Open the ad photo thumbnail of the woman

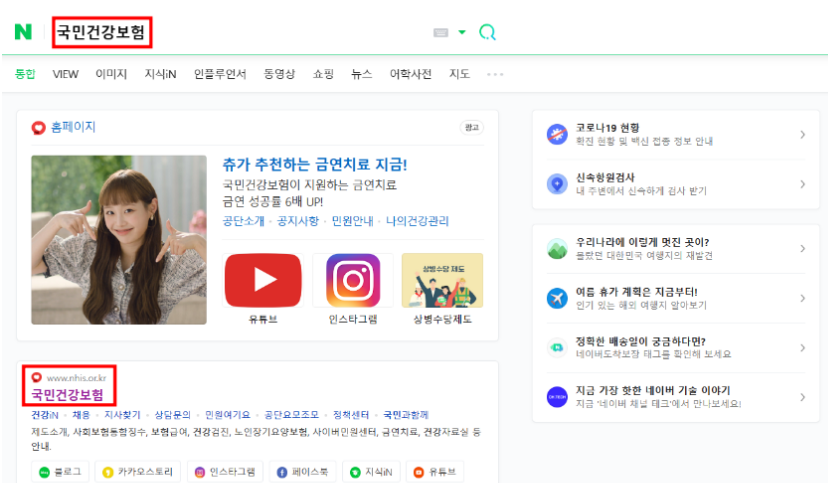(x=119, y=240)
